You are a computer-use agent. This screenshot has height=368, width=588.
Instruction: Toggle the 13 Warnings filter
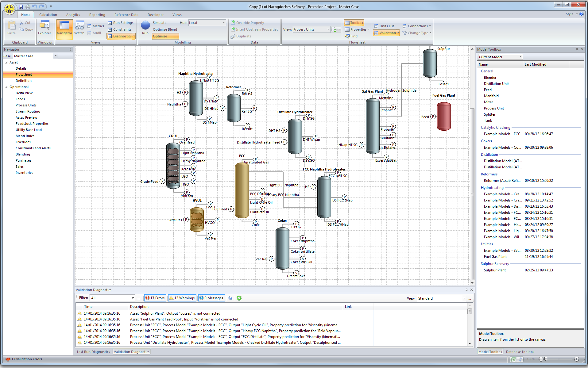pos(182,298)
